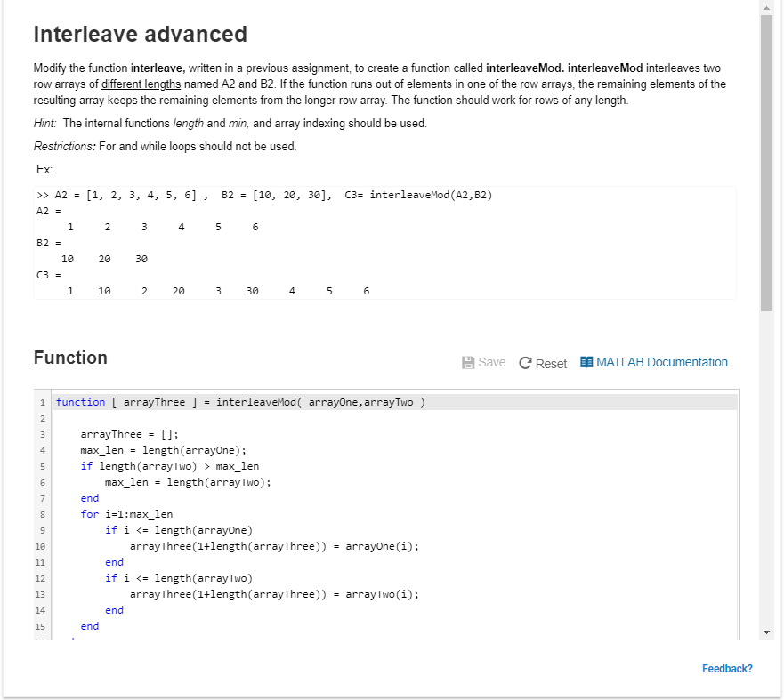Viewport: 784px width, 700px height.
Task: Click the "end" keyword on line 15
Action: pos(89,625)
